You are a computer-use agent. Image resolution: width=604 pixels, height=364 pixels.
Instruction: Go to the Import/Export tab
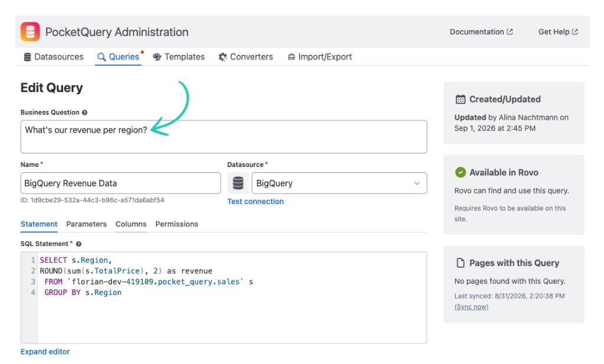(x=320, y=57)
